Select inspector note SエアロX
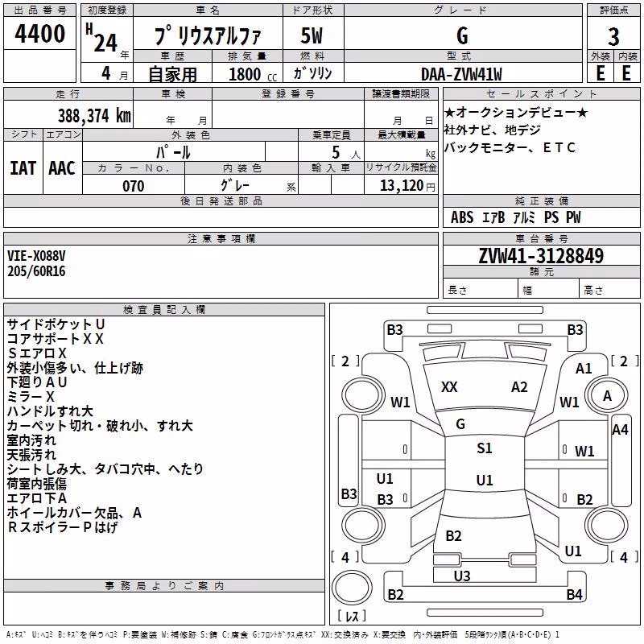 (x=36, y=353)
